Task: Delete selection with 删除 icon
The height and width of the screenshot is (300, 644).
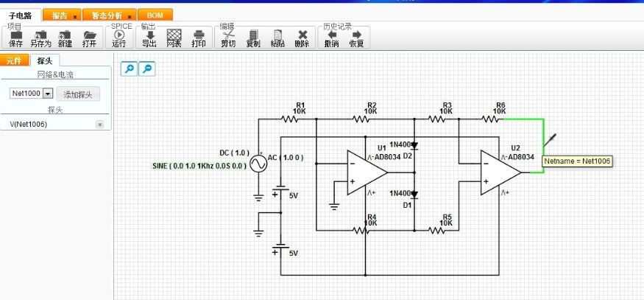Action: tap(302, 35)
